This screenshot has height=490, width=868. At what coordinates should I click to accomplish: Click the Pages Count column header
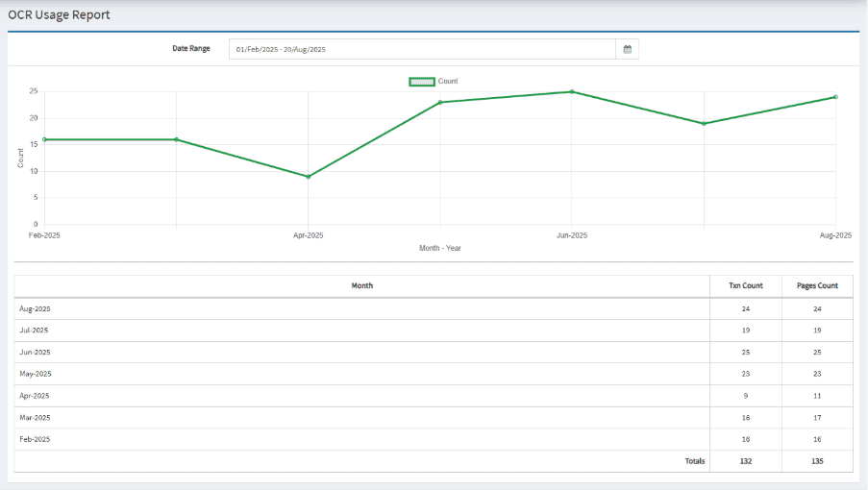click(817, 286)
